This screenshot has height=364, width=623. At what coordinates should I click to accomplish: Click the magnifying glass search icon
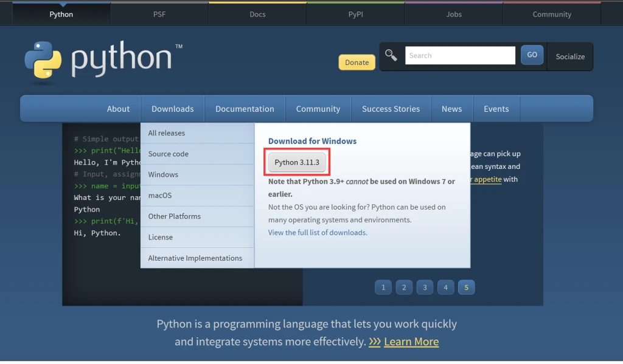pyautogui.click(x=391, y=55)
